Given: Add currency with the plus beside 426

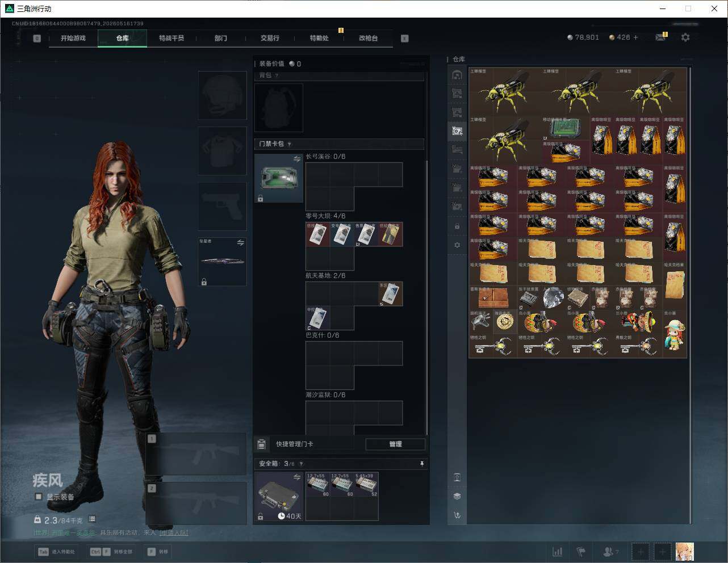Looking at the screenshot, I should (636, 37).
